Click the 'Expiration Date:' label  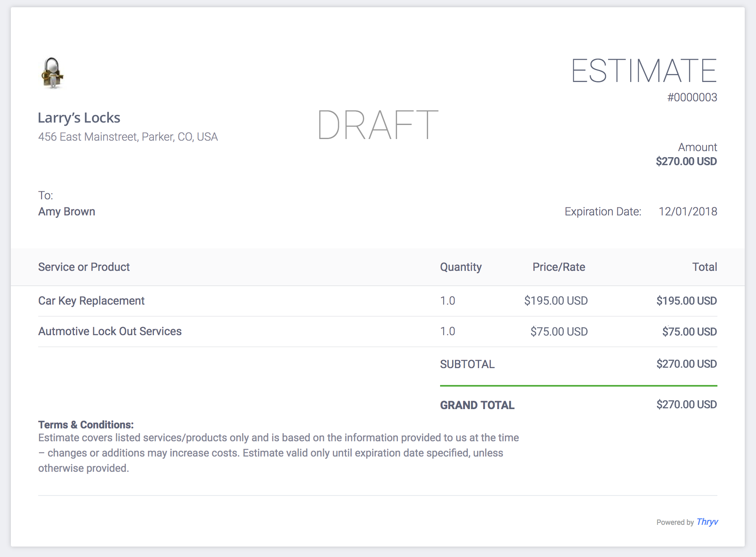coord(603,212)
